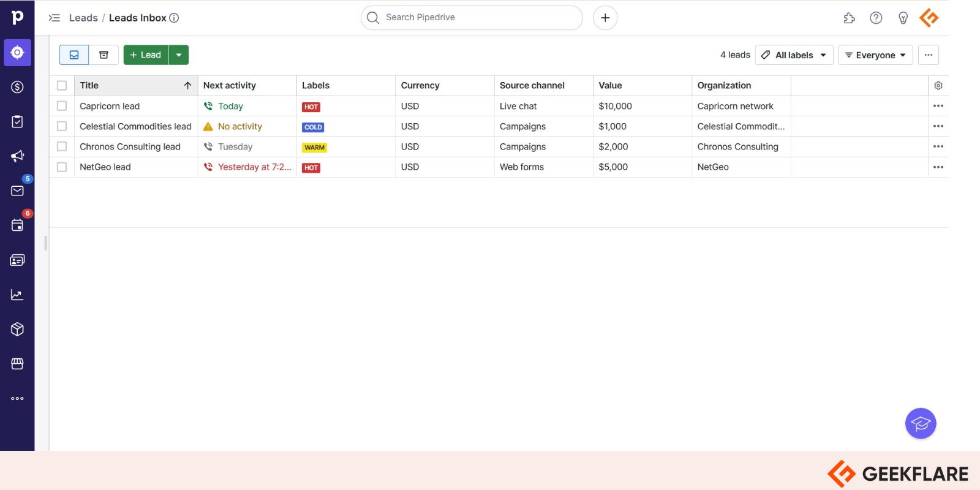This screenshot has height=490, width=980.
Task: Open the Mail inbox icon
Action: 17,191
